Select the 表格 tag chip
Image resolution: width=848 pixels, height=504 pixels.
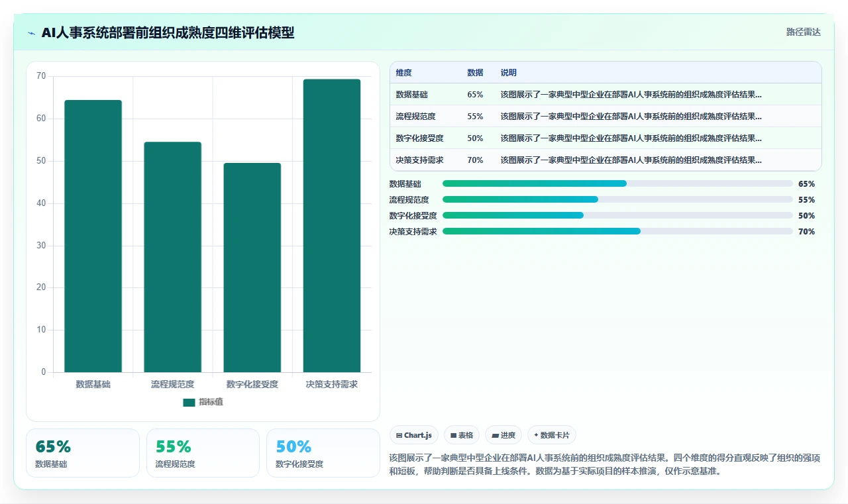point(462,435)
